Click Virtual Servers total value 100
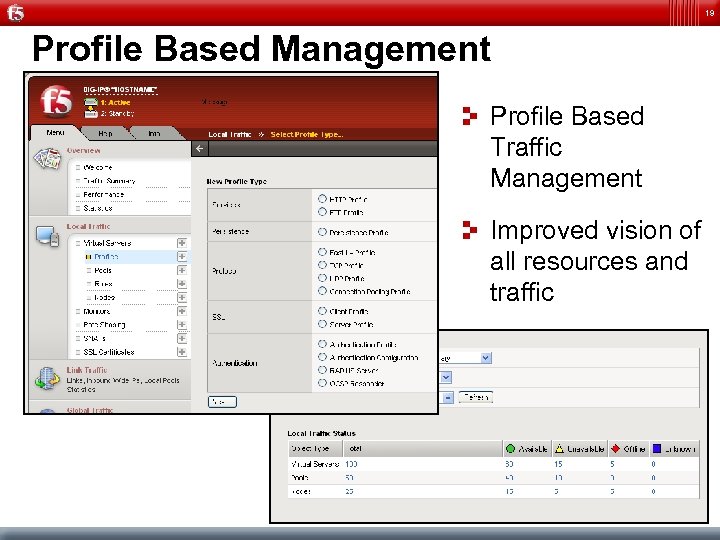The image size is (720, 540). [x=351, y=464]
